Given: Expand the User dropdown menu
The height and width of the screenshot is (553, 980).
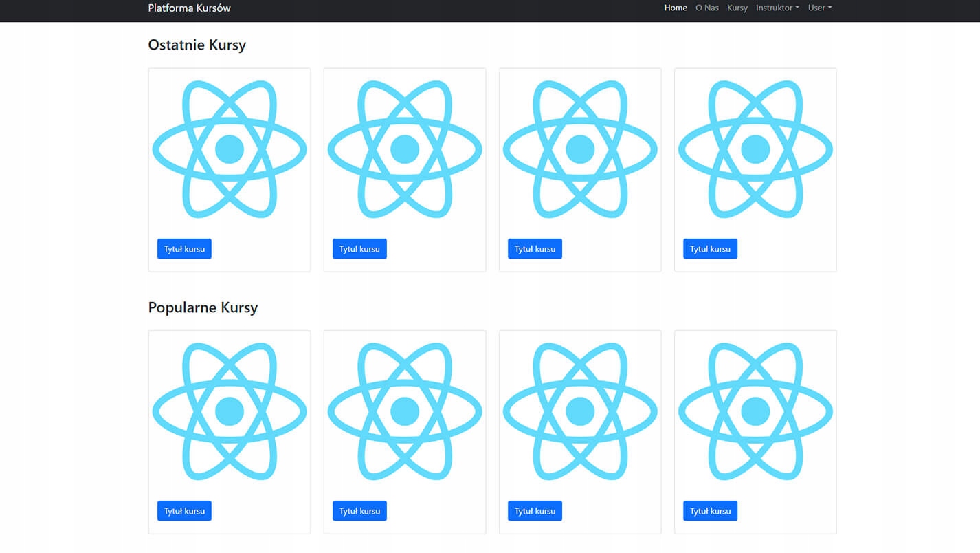Looking at the screenshot, I should pyautogui.click(x=820, y=8).
